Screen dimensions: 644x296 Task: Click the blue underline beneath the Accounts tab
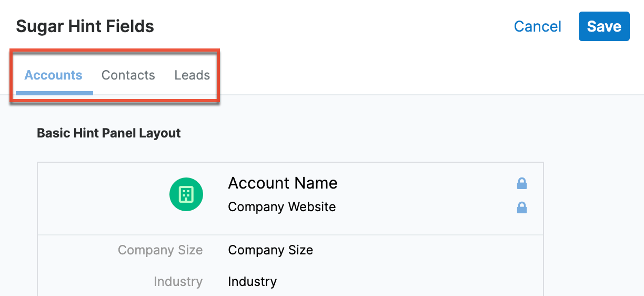pyautogui.click(x=54, y=93)
